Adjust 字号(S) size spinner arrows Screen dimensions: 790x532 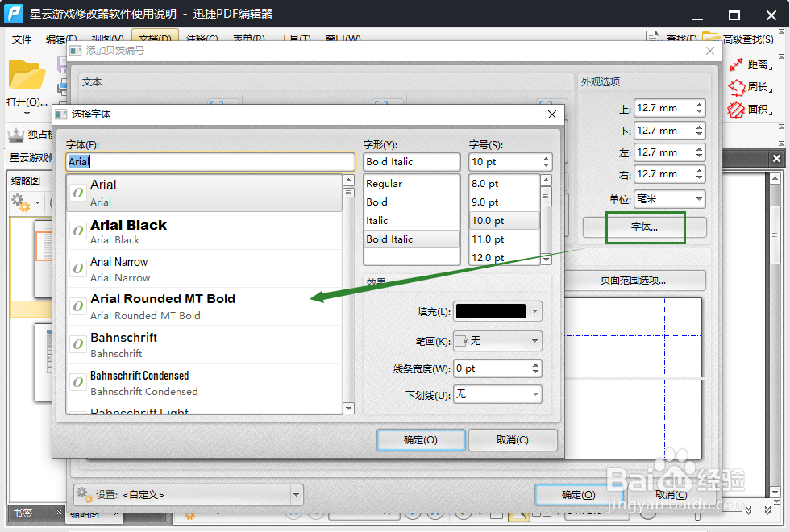(547, 162)
